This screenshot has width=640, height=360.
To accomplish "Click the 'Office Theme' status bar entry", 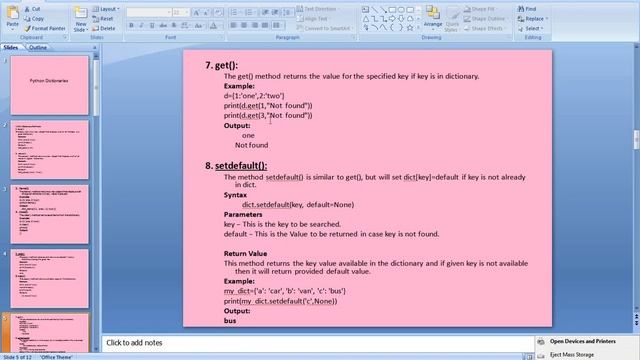I will click(56, 357).
